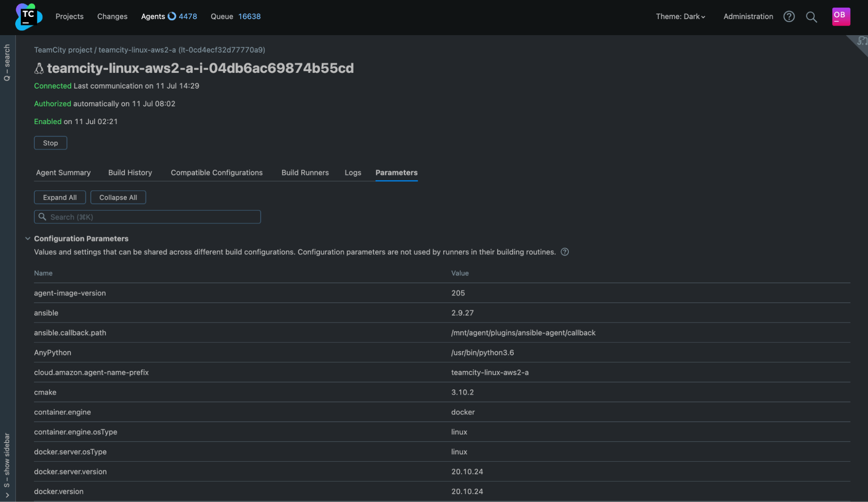
Task: Select AnyPython parameter name
Action: coord(53,353)
